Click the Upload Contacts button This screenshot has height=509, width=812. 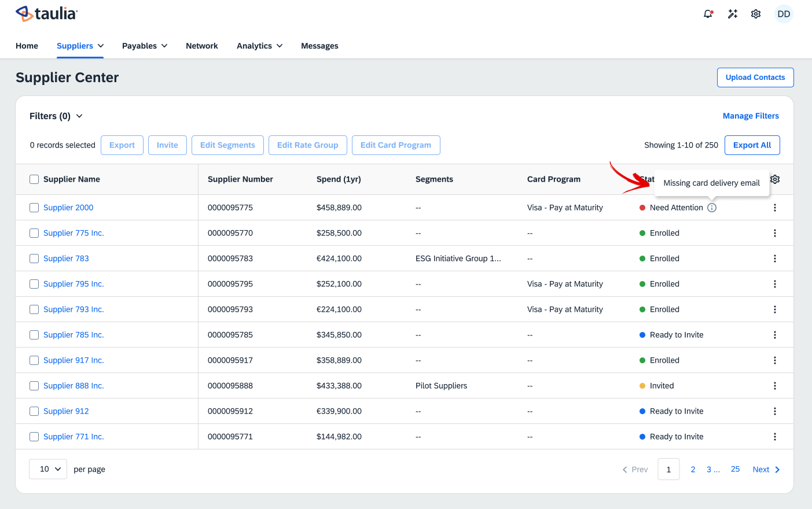point(755,78)
